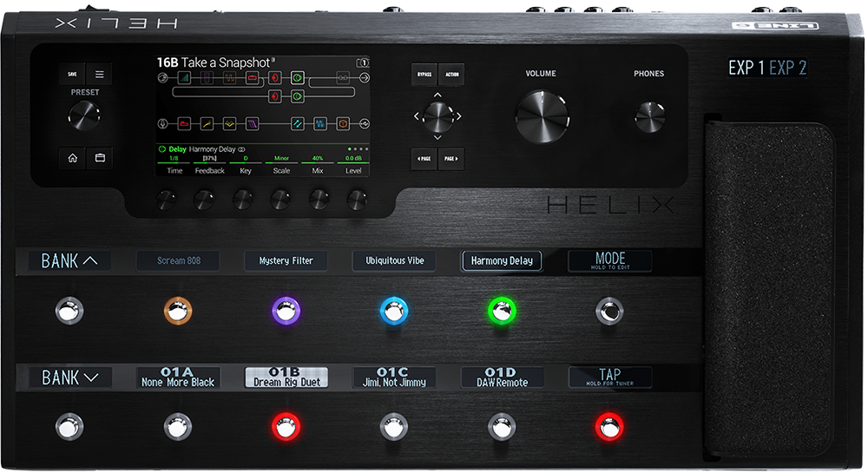Select the orange hexagon reverb block
This screenshot has width=868, height=473.
click(343, 124)
